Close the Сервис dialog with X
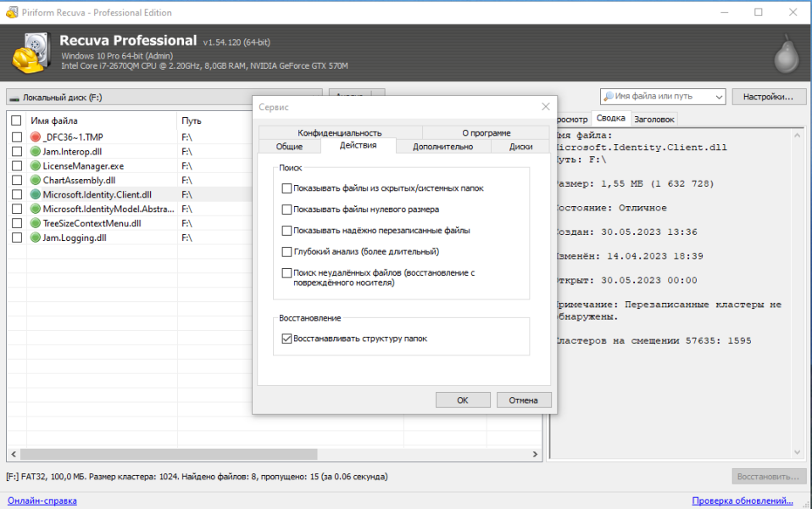 [545, 106]
